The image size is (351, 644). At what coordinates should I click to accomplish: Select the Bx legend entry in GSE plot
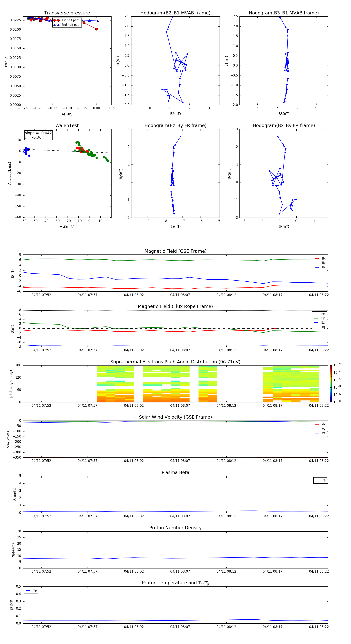pos(320,259)
